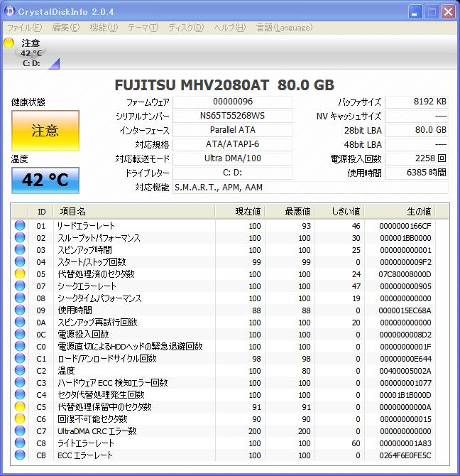
Task: Click the yellow status icon for row C5
Action: click(20, 407)
